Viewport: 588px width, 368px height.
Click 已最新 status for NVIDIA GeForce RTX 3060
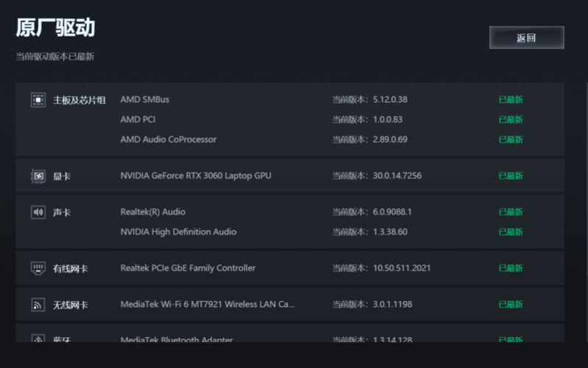pos(510,176)
